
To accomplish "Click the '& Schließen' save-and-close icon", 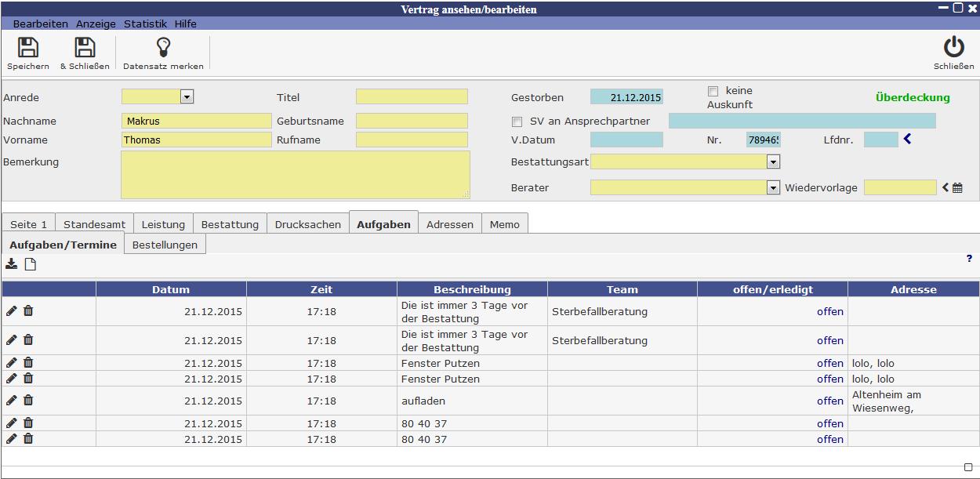I will coord(85,48).
